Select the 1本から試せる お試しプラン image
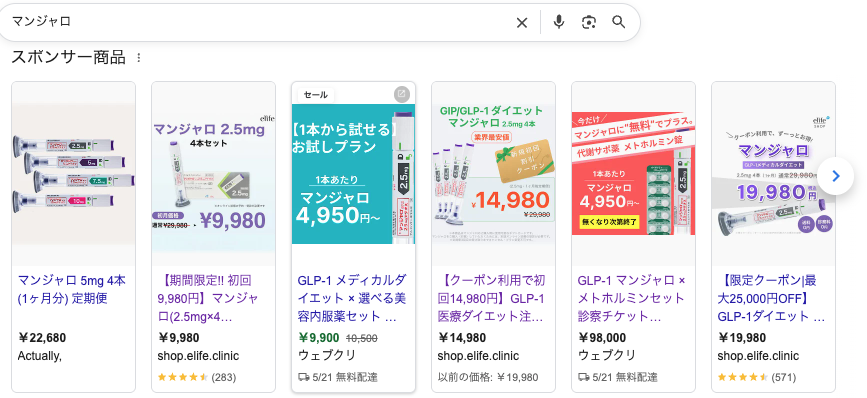Viewport: 867px width, 398px height. 353,174
